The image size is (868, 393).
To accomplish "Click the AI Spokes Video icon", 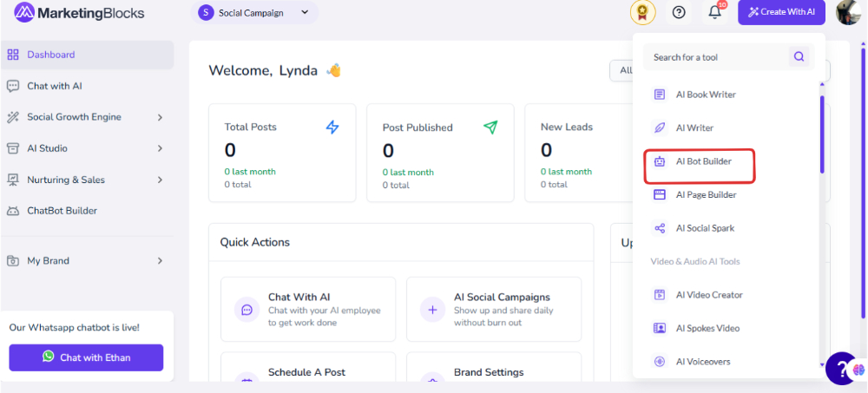I will point(660,328).
